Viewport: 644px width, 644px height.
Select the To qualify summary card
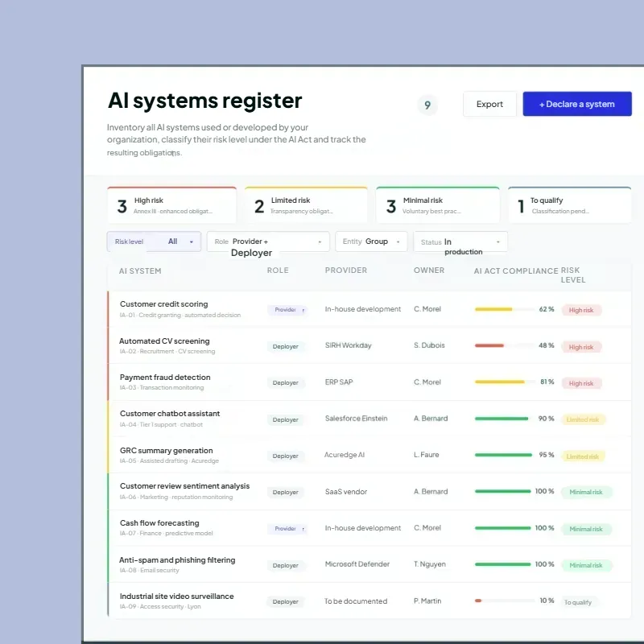569,205
